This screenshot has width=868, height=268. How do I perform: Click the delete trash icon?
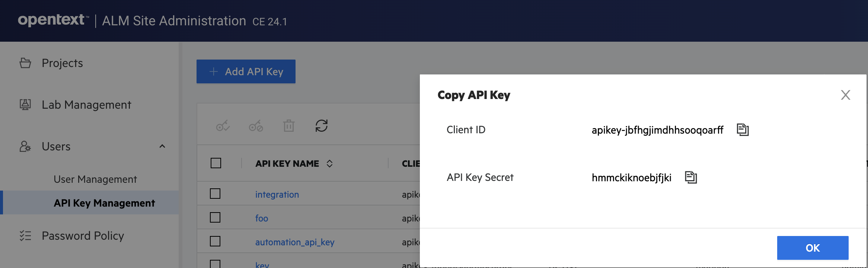(x=288, y=126)
